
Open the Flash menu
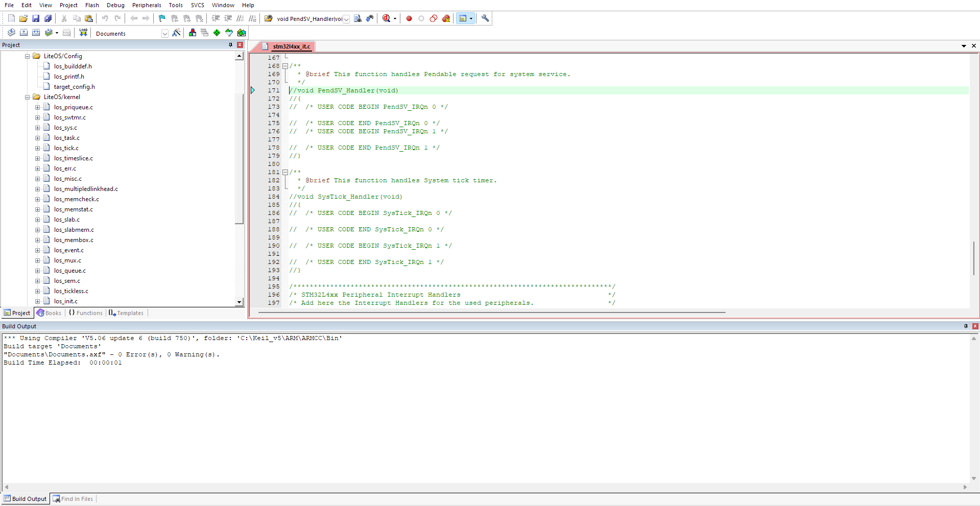[x=92, y=5]
